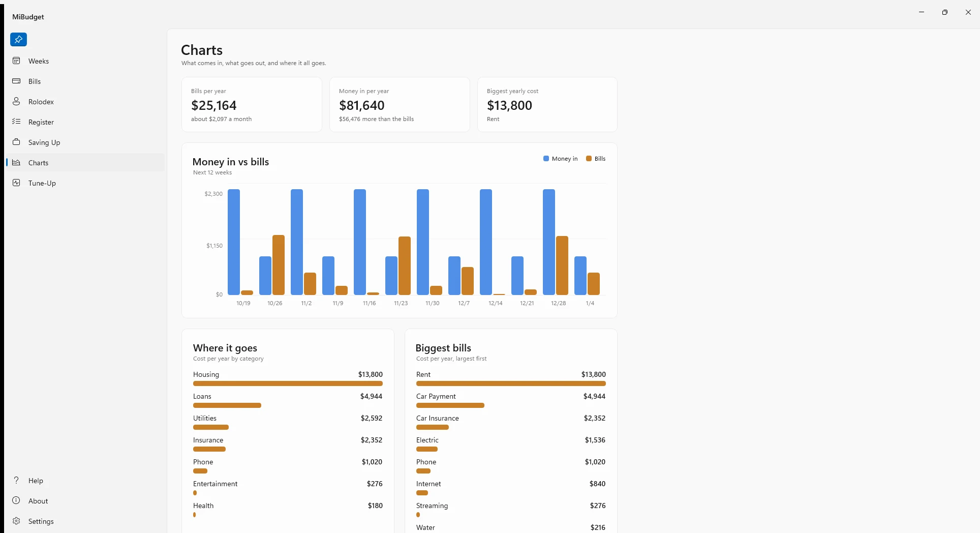Image resolution: width=980 pixels, height=533 pixels.
Task: Click the Utilities category bar
Action: click(211, 427)
